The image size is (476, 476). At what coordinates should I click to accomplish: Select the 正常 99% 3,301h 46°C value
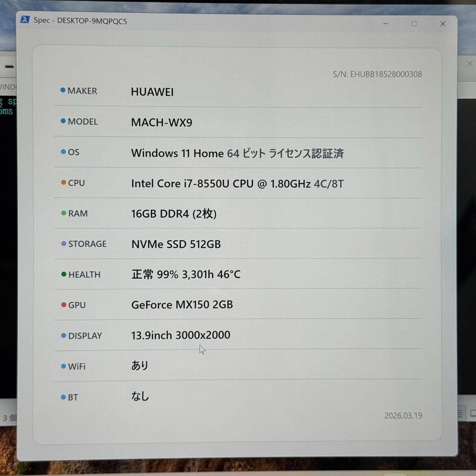186,274
